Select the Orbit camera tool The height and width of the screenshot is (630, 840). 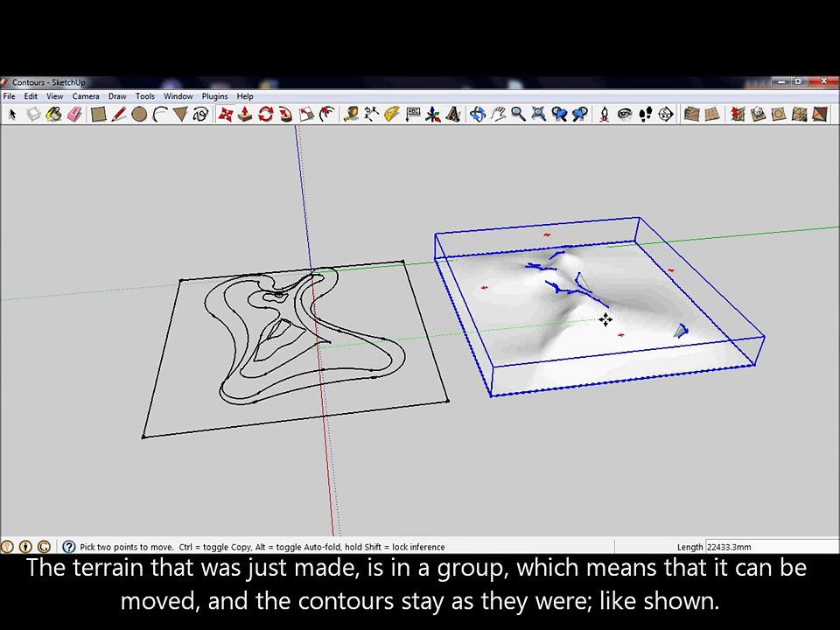pos(478,114)
